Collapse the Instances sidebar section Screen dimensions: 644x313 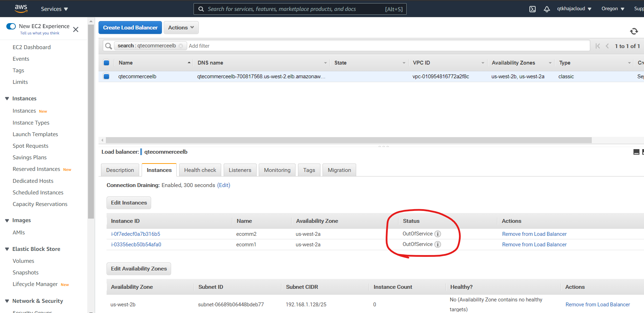tap(7, 99)
